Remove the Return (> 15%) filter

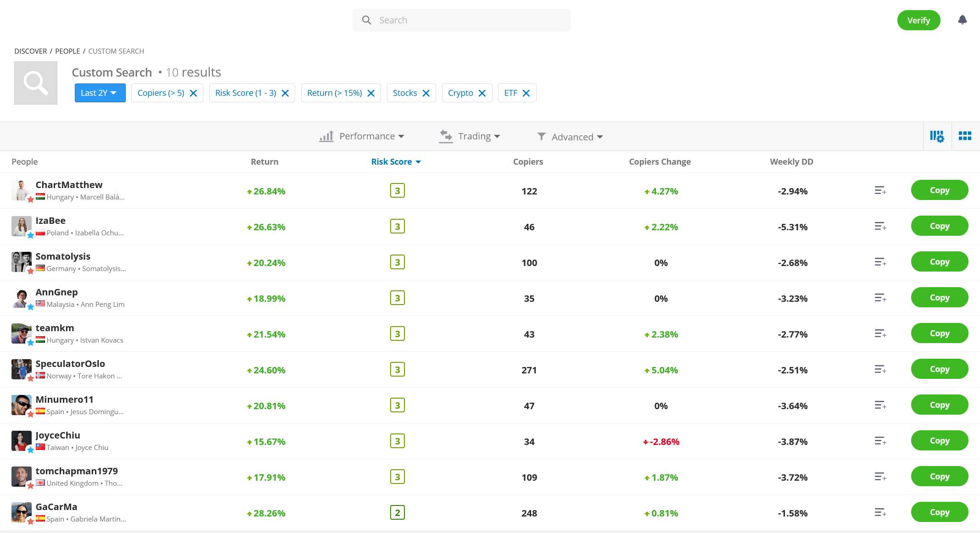371,93
